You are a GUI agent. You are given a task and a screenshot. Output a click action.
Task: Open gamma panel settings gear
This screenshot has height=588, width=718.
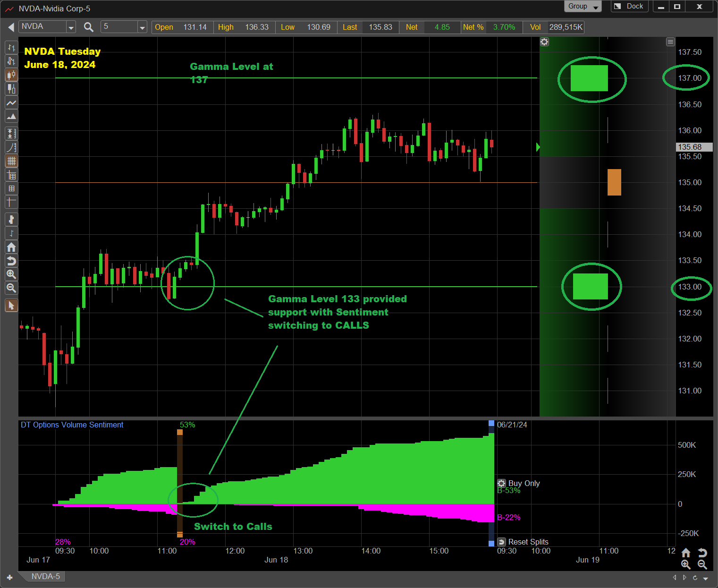click(544, 42)
